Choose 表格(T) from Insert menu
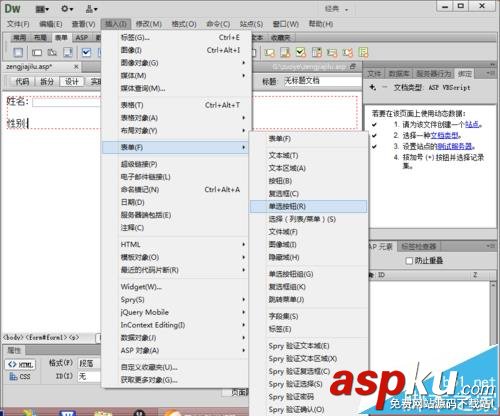This screenshot has width=500, height=416. [x=176, y=105]
